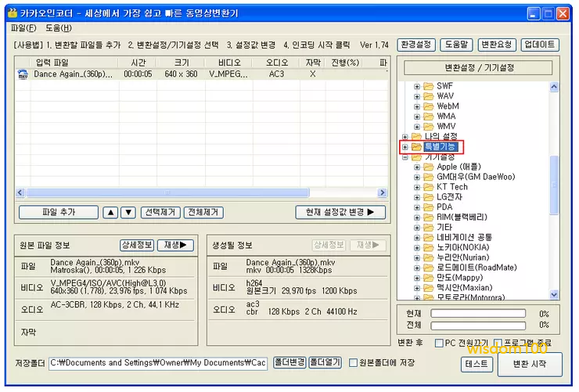This screenshot has height=392, width=579.
Task: Click the 누리안(Nurian) folder icon
Action: click(428, 258)
